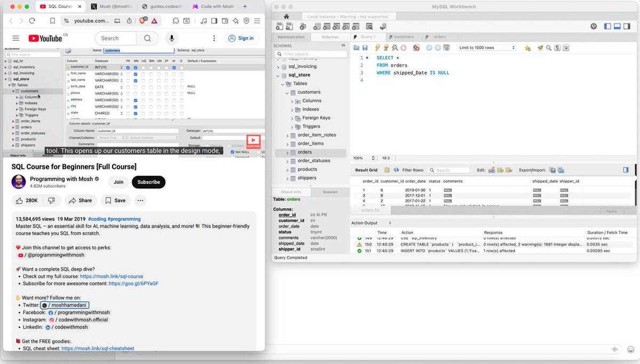The height and width of the screenshot is (364, 640).
Task: Toggle continue-on-error for SQL scripts
Action: pyautogui.click(x=416, y=48)
